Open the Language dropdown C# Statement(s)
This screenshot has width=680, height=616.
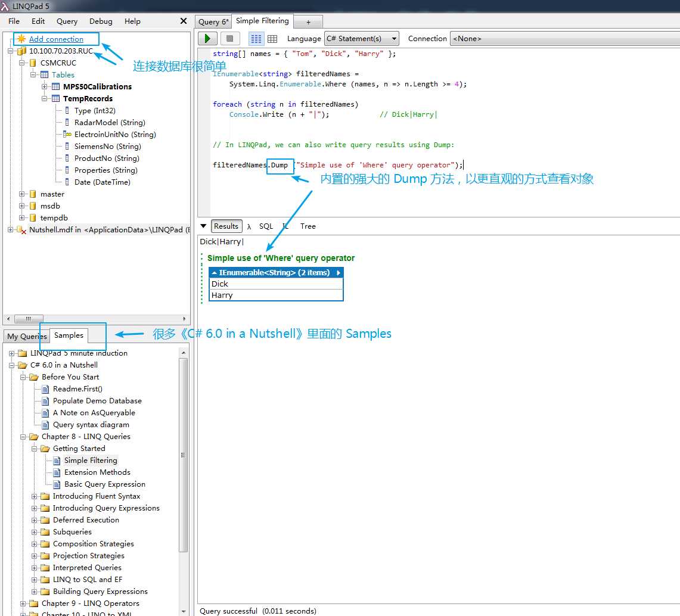(362, 39)
